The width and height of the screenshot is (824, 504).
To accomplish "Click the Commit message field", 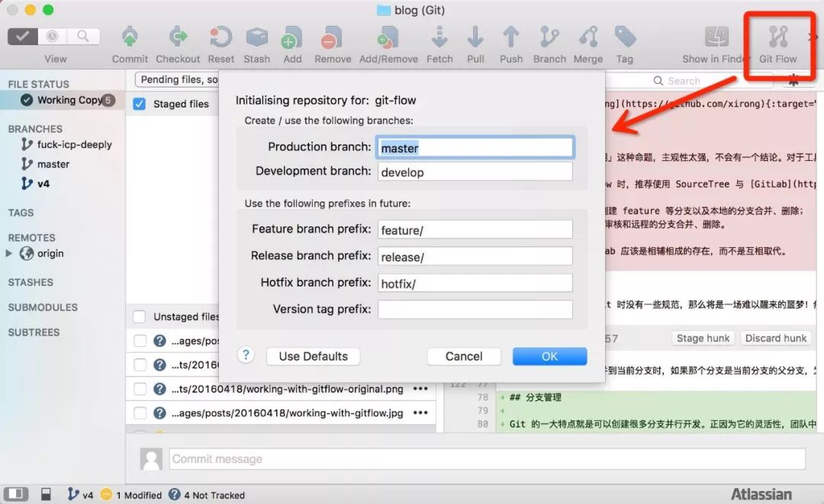I will [487, 459].
